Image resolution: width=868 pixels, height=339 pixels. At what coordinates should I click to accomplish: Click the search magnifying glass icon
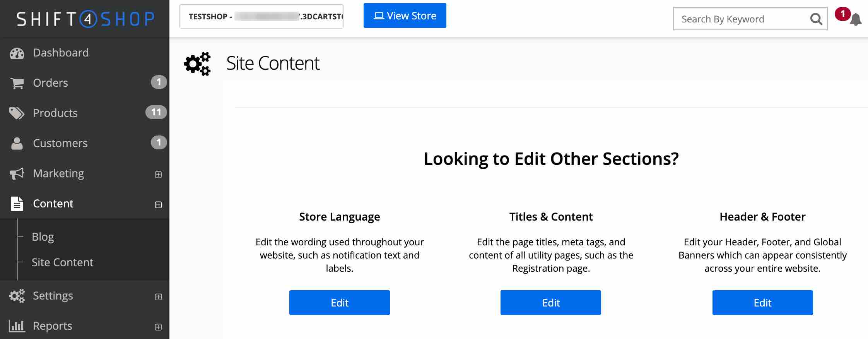click(816, 19)
